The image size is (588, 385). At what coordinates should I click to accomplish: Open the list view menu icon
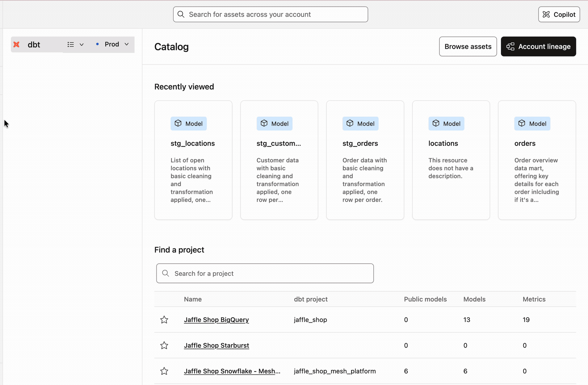[71, 44]
